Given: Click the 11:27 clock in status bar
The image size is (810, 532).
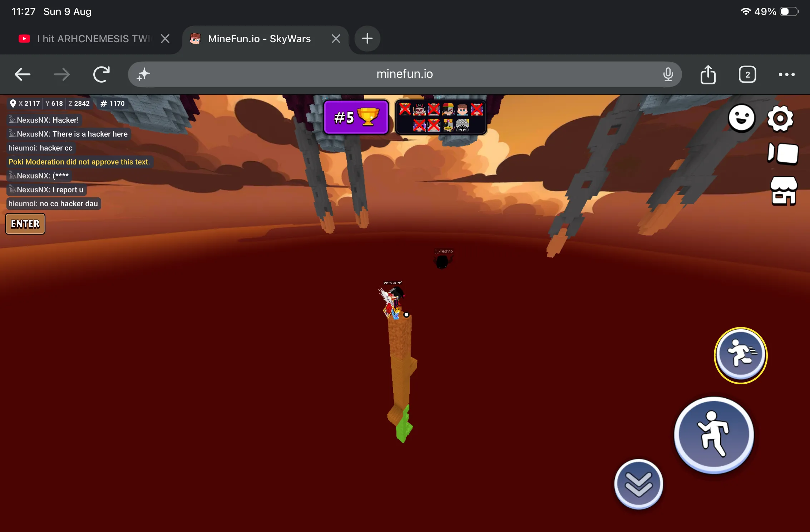Looking at the screenshot, I should [x=23, y=11].
